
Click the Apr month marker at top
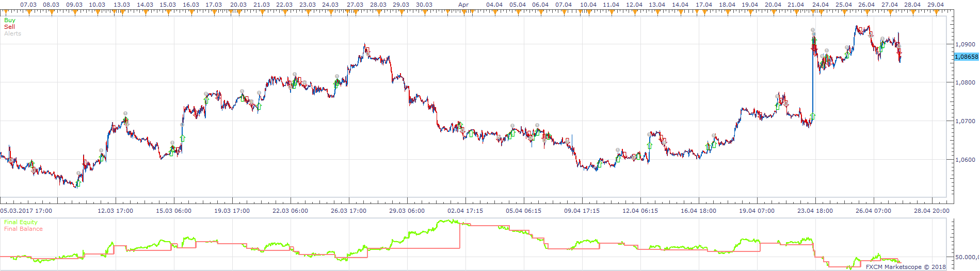464,5
